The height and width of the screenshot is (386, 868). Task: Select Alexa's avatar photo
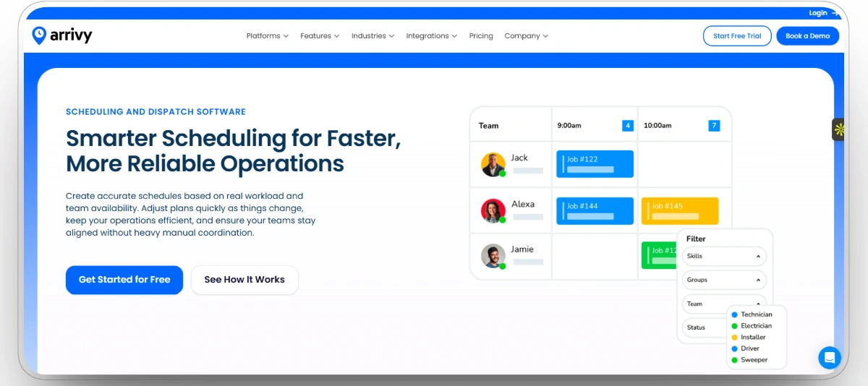pyautogui.click(x=493, y=210)
